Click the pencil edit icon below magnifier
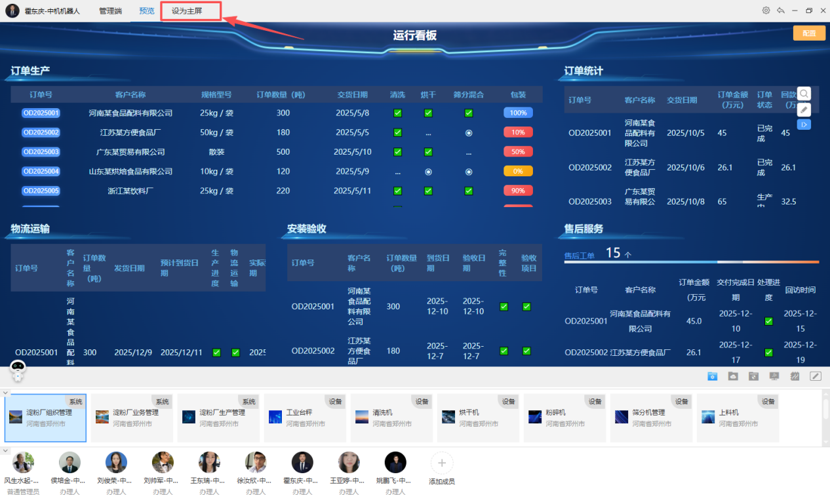This screenshot has height=504, width=830. (x=804, y=109)
